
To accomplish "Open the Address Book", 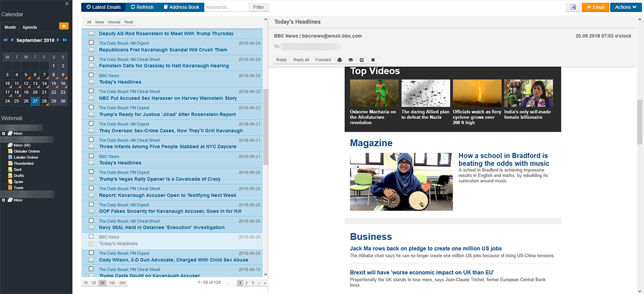I will pyautogui.click(x=181, y=7).
